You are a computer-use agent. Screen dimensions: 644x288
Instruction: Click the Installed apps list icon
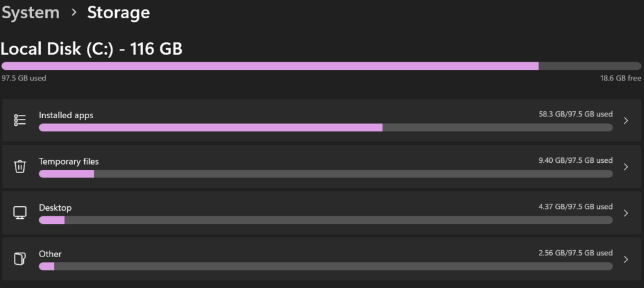coord(19,120)
